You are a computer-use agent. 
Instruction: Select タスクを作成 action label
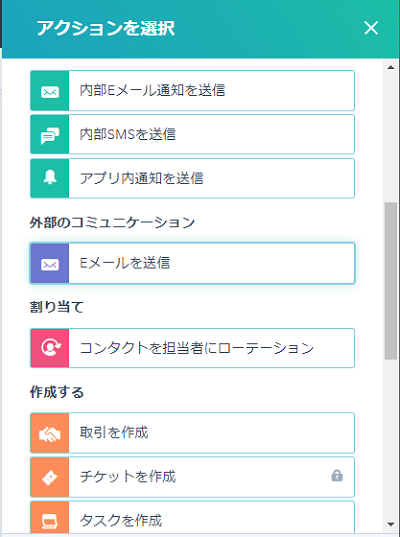121,521
